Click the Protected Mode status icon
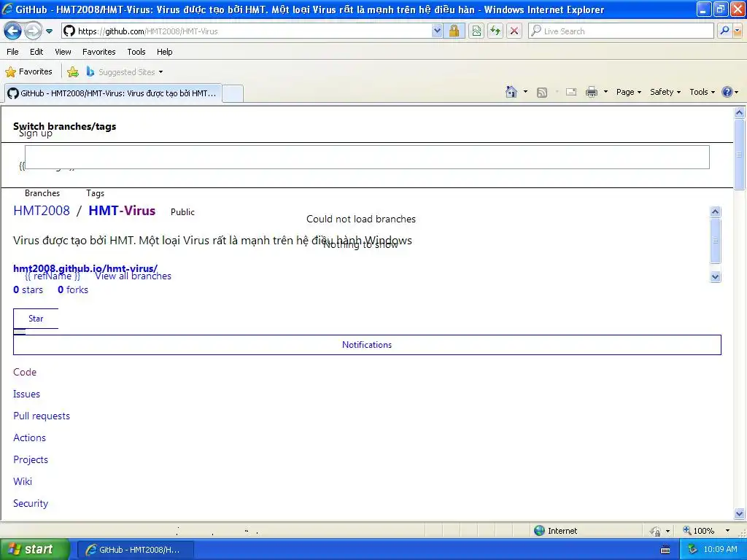The image size is (747, 560). pyautogui.click(x=655, y=531)
